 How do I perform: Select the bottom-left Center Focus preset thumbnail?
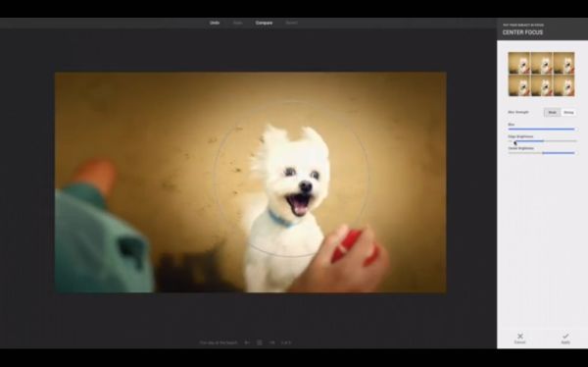click(x=519, y=85)
